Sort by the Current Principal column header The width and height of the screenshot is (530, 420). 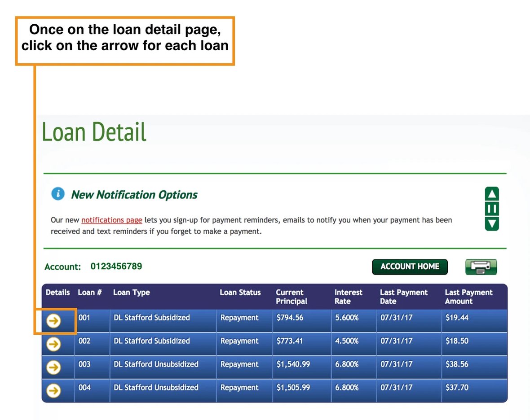(x=293, y=297)
